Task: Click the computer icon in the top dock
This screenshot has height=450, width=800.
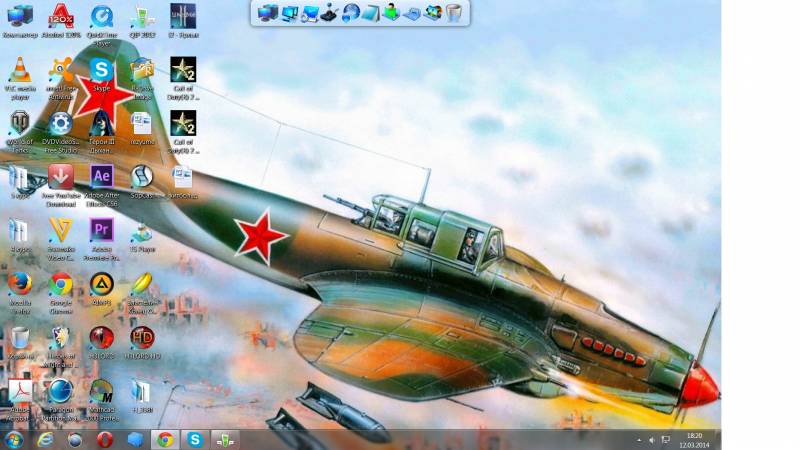Action: (x=268, y=13)
